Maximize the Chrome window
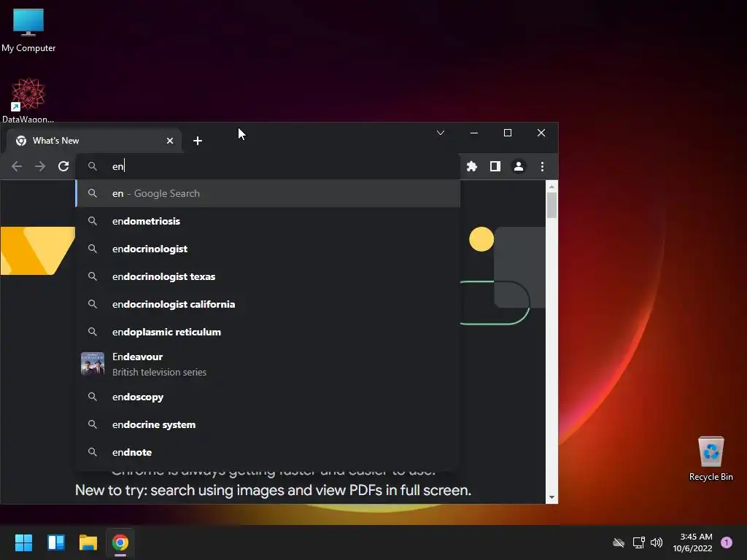Viewport: 747px width, 560px height. (508, 133)
